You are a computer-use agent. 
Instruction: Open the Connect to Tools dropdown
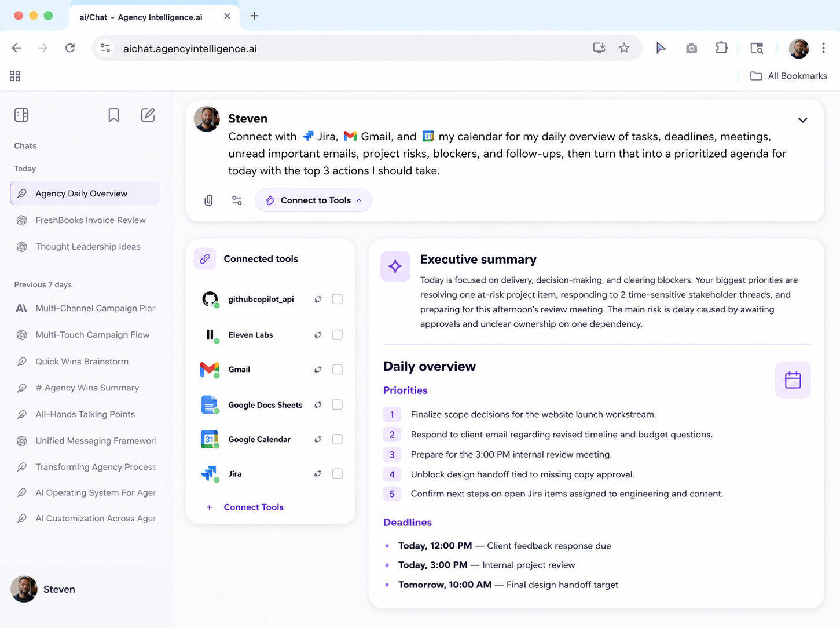pyautogui.click(x=313, y=200)
